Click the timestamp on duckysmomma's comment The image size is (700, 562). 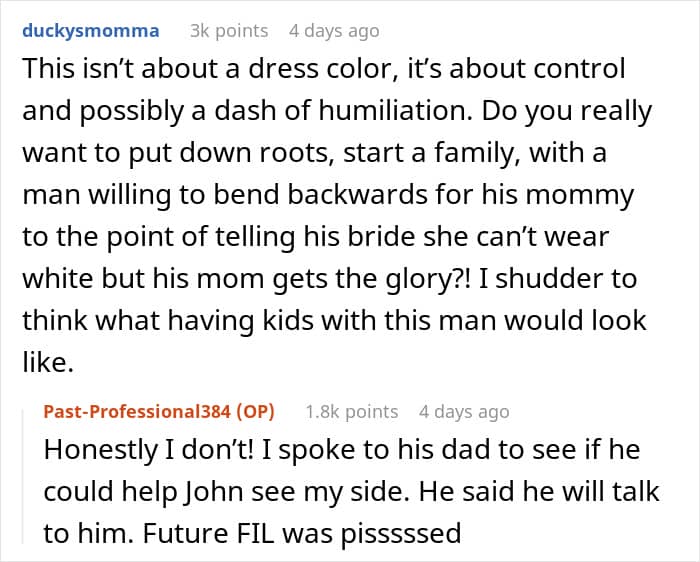pos(334,31)
